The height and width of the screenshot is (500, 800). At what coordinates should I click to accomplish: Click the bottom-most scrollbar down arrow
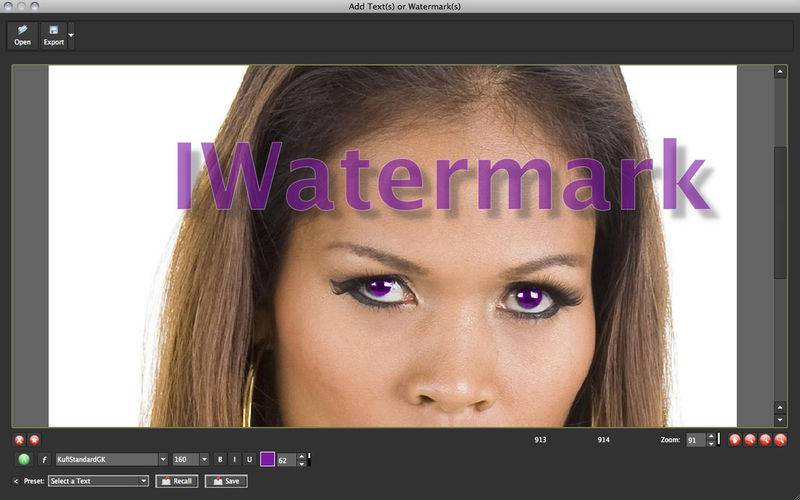coord(780,420)
